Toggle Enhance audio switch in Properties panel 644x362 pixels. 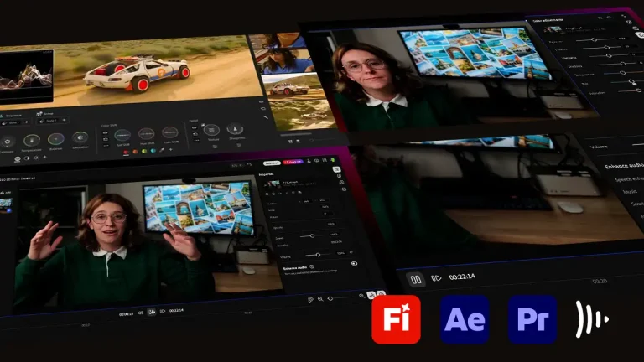pos(354,263)
